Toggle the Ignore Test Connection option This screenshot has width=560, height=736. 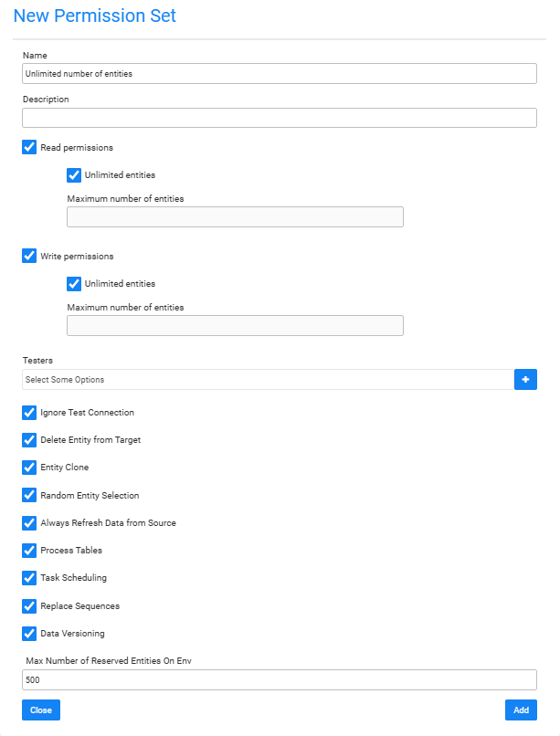point(28,412)
